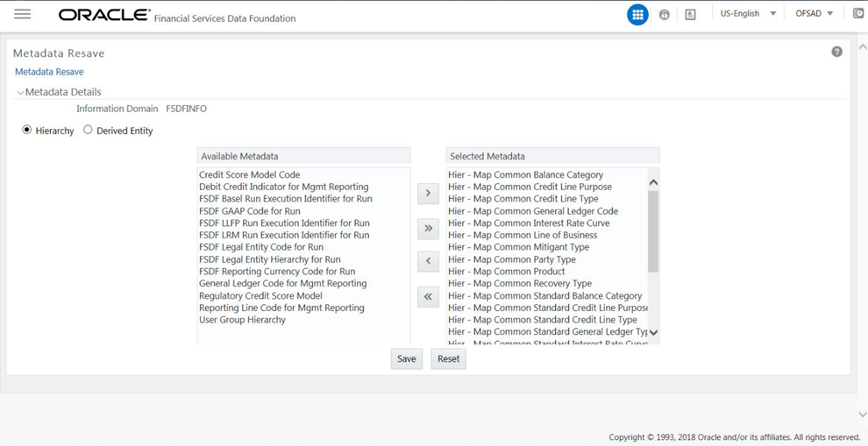This screenshot has width=868, height=446.
Task: Select Hier - Map Common Credit Line Purpose
Action: click(530, 187)
